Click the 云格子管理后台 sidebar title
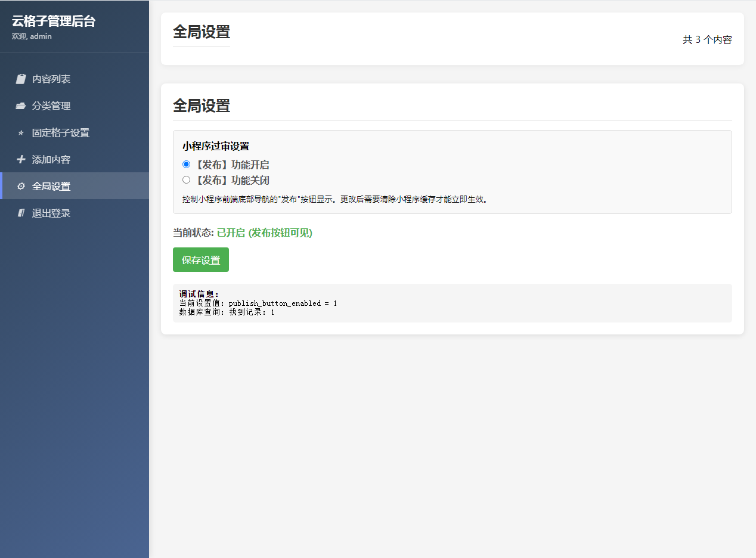The image size is (756, 558). (54, 21)
